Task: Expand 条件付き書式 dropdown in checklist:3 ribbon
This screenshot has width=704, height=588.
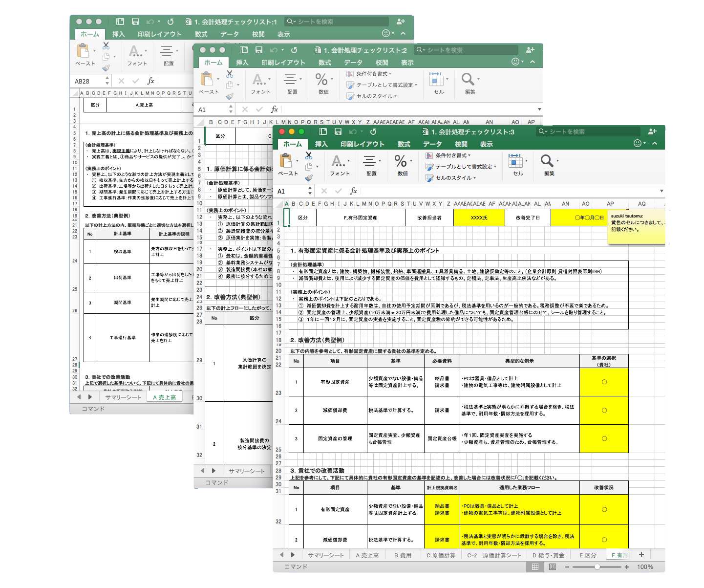Action: (x=448, y=155)
